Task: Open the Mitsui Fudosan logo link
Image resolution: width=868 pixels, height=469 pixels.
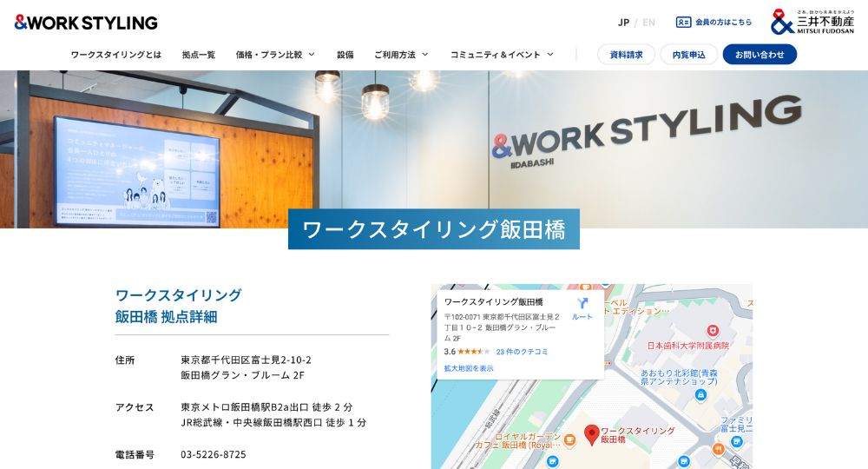Action: click(x=812, y=23)
